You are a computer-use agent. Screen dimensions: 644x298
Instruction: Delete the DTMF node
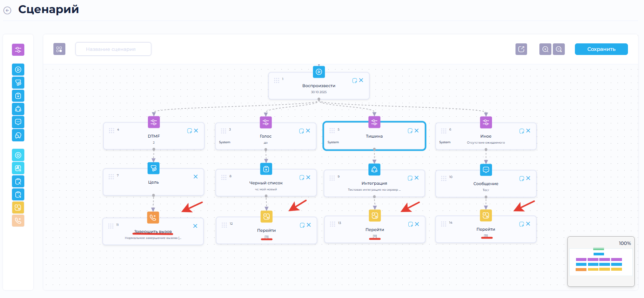point(196,131)
